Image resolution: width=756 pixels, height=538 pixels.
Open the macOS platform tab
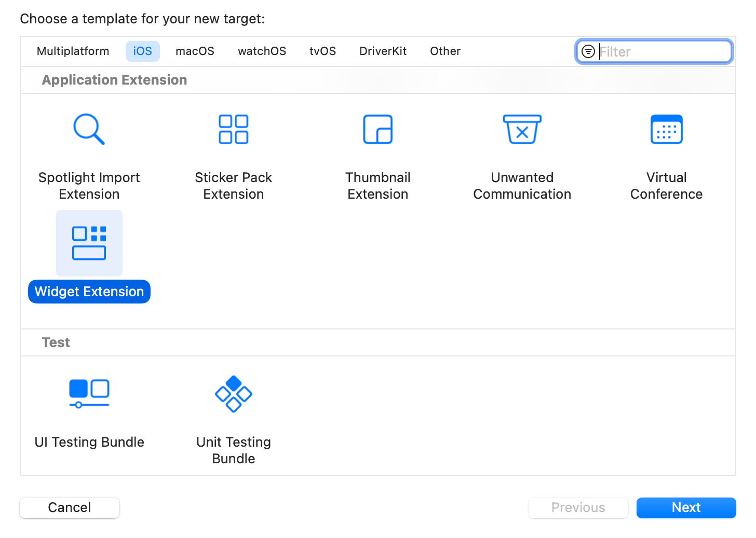pyautogui.click(x=195, y=51)
